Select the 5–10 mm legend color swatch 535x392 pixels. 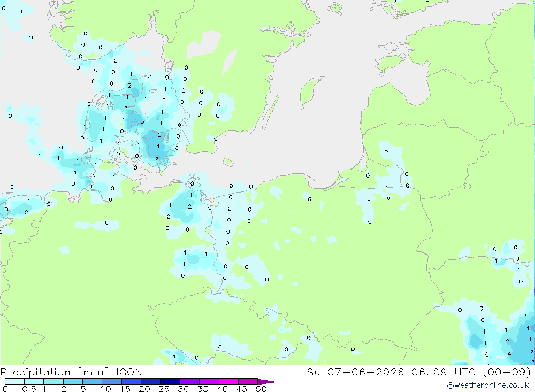pos(93,381)
